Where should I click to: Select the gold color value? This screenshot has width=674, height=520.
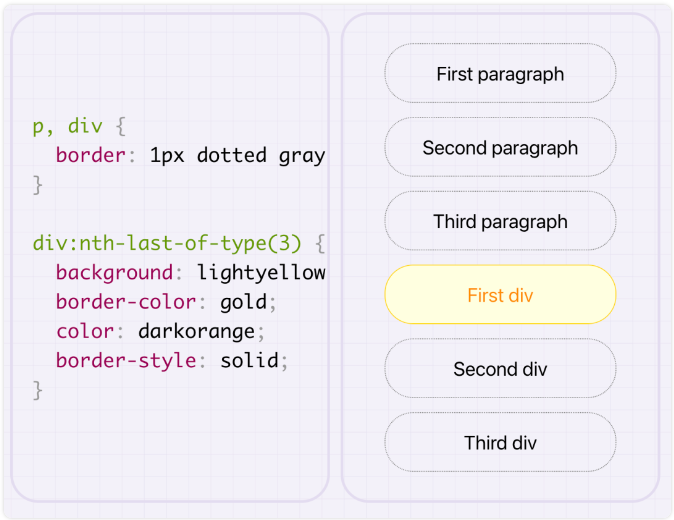pyautogui.click(x=244, y=303)
